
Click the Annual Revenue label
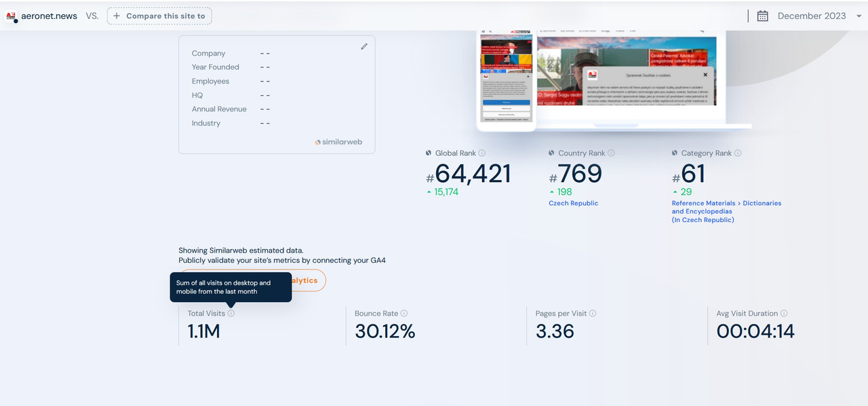point(219,109)
